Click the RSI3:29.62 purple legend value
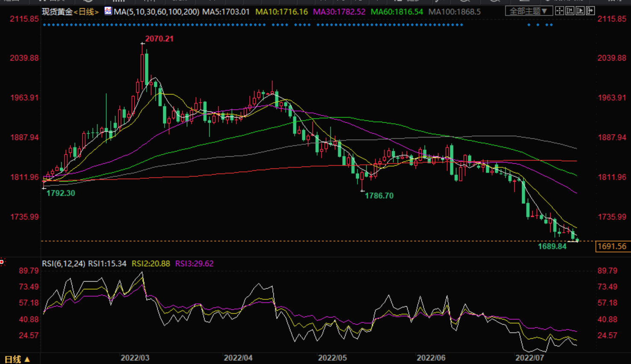The image size is (631, 364). (x=194, y=264)
